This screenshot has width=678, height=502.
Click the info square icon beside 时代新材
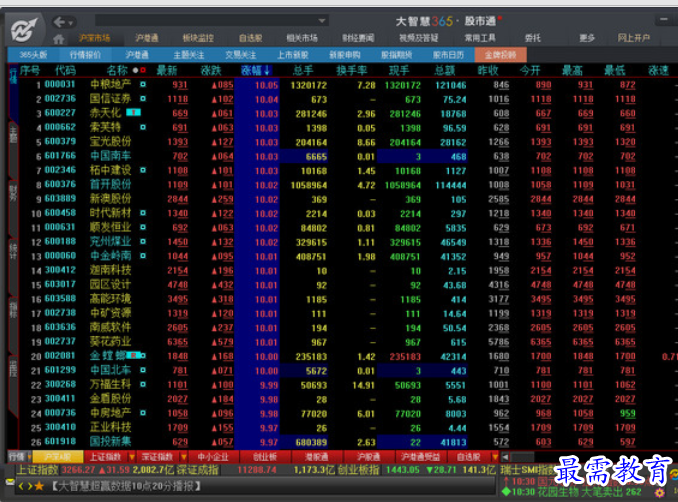coord(143,213)
